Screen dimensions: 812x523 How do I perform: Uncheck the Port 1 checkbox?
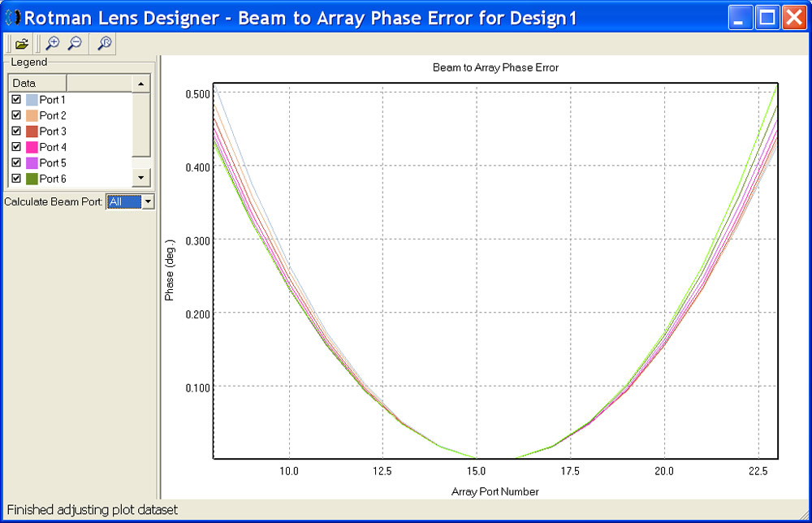16,99
